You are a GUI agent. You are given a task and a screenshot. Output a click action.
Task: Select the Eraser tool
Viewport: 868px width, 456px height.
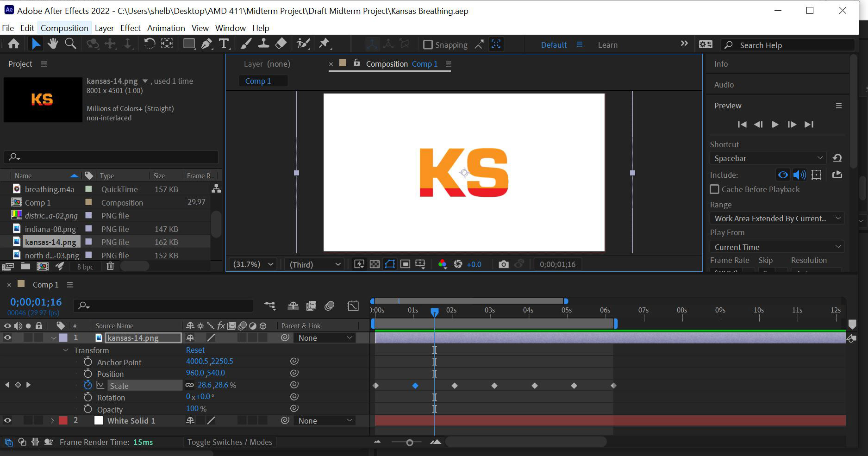pos(281,44)
